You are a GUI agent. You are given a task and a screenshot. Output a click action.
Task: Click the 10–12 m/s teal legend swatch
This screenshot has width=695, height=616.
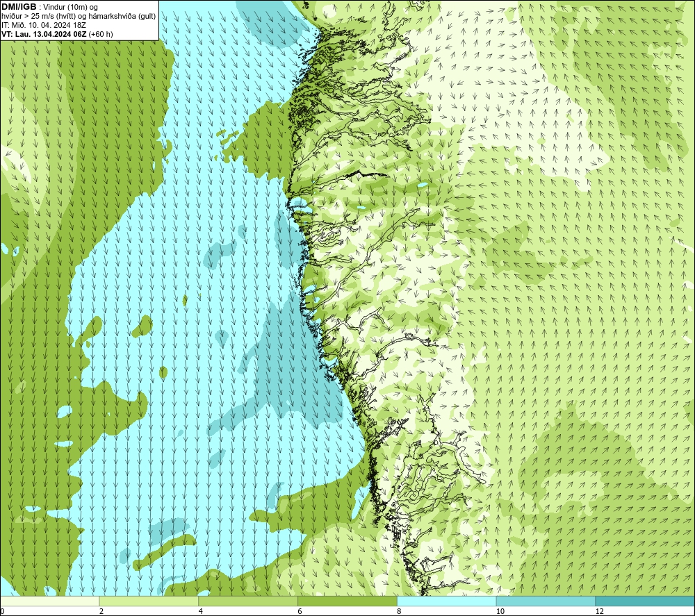546,601
